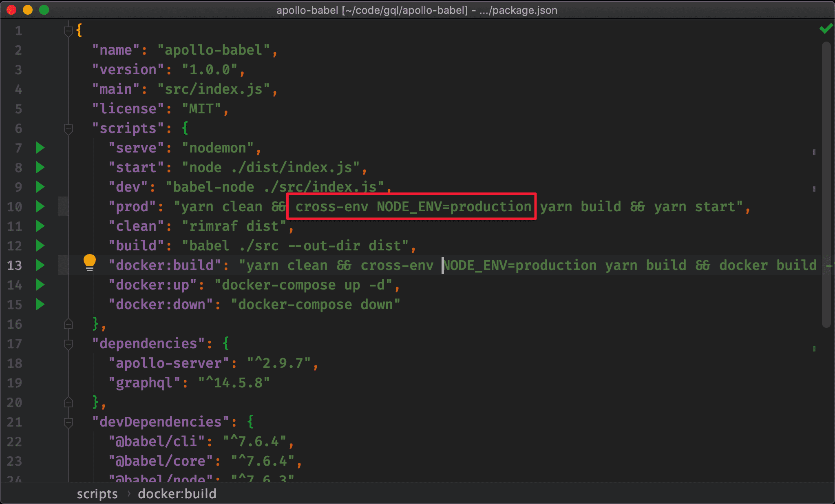This screenshot has width=835, height=504.
Task: Run the "docker:down" script gutter icon
Action: pyautogui.click(x=40, y=304)
